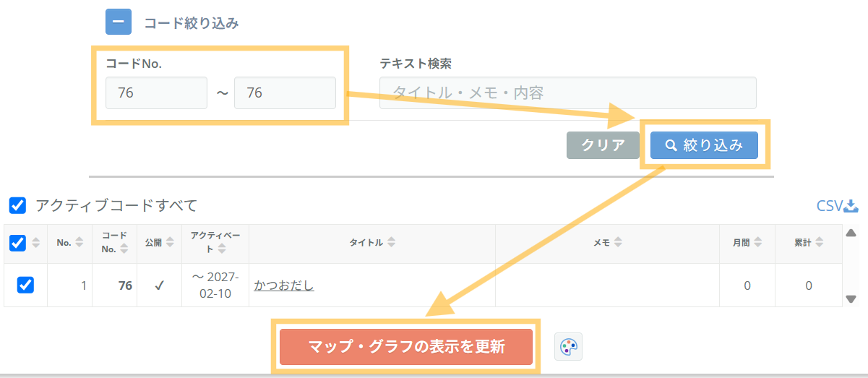This screenshot has width=868, height=378.
Task: Click the クリア button
Action: [603, 145]
